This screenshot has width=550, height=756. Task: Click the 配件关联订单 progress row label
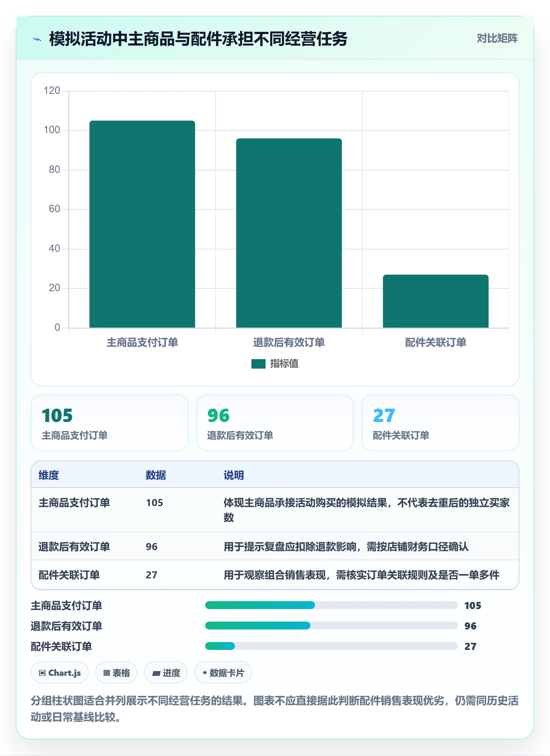(x=61, y=647)
